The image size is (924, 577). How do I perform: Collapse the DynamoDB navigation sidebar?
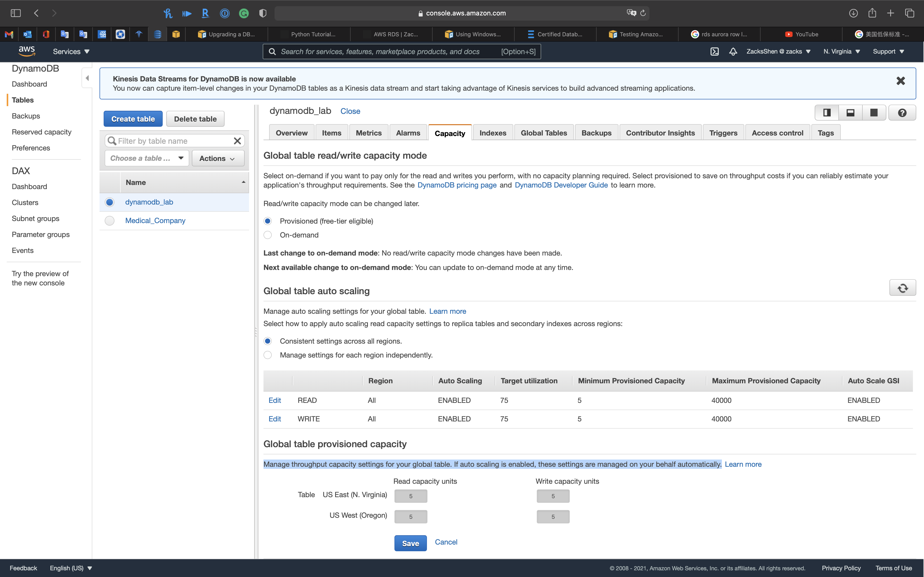(x=87, y=78)
